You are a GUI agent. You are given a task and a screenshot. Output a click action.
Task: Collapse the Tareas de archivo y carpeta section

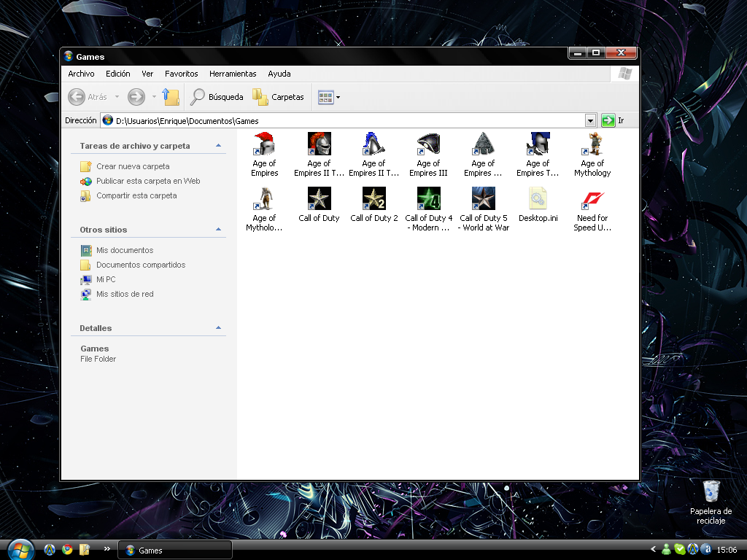(218, 146)
